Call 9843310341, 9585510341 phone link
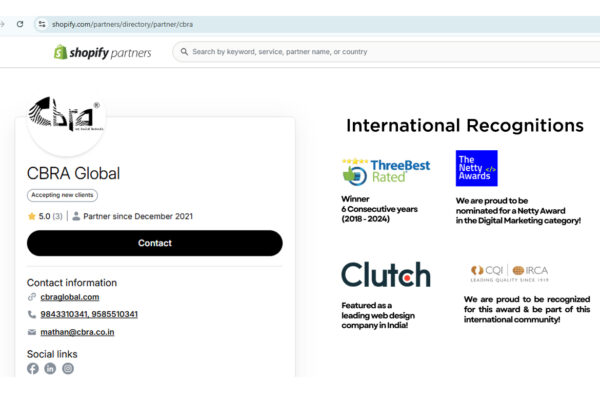 [89, 314]
